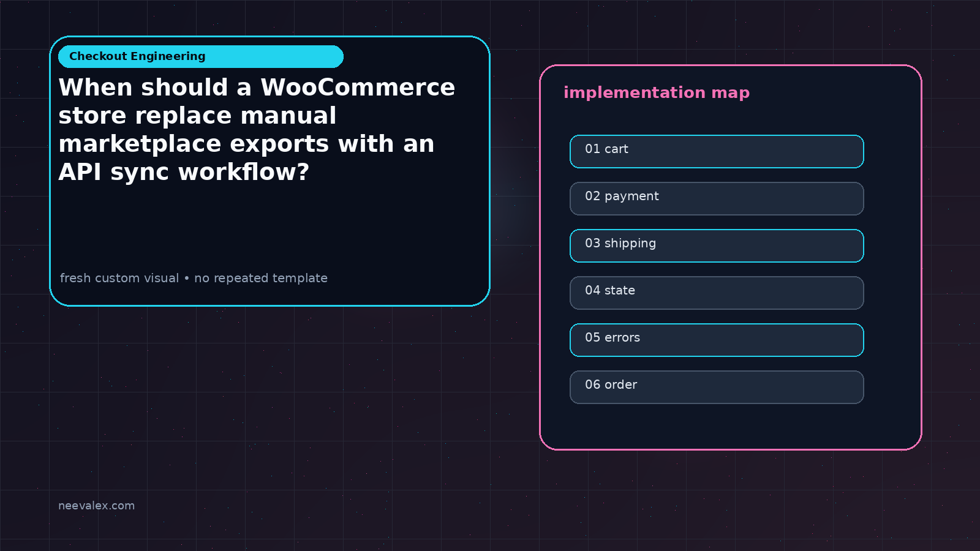Open the "04 state" step

tap(717, 293)
